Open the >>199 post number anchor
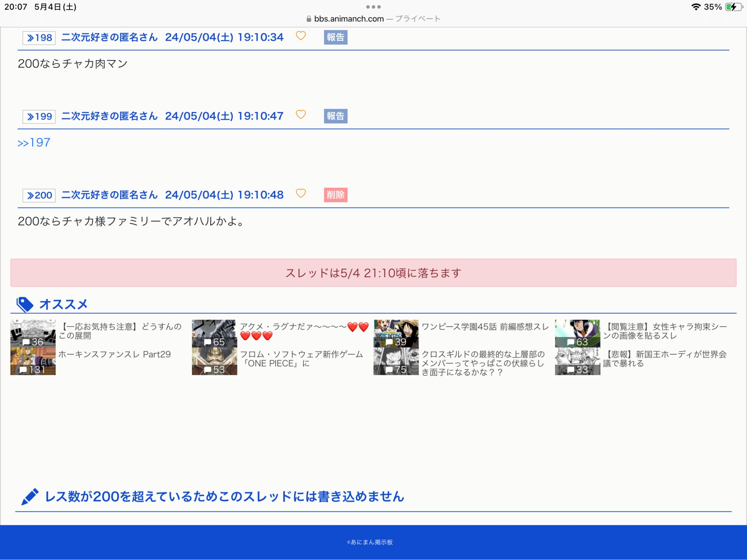Screen dimensions: 747x560 39,116
